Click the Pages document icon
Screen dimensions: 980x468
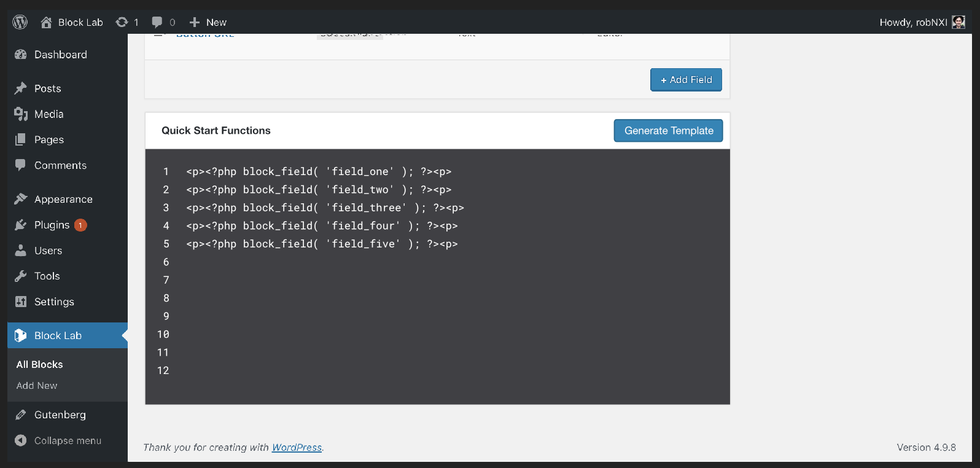point(20,139)
